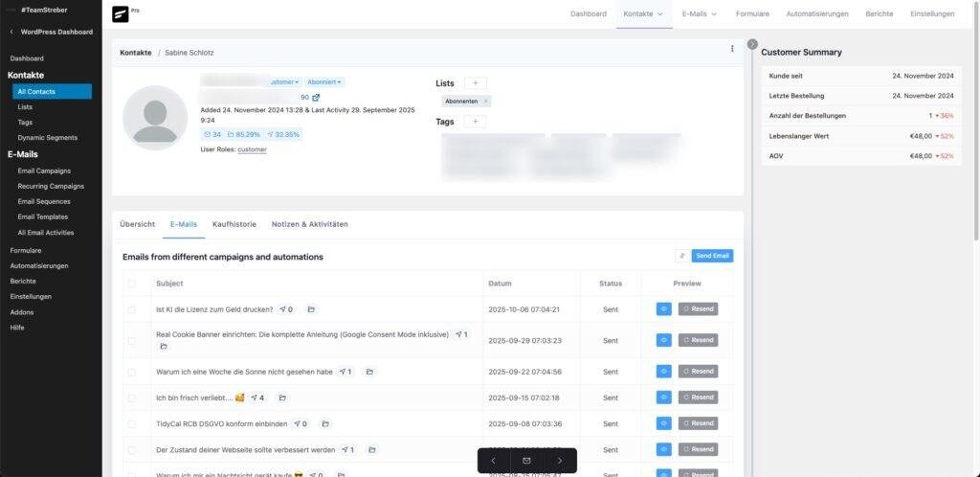Open the Notizen & Aktivitäten tab

(309, 224)
